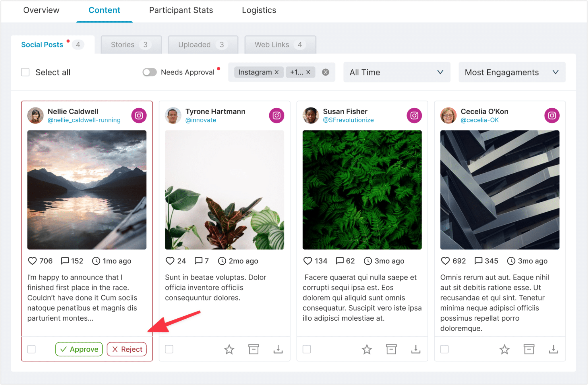Open the Stories sub-tab

point(131,45)
